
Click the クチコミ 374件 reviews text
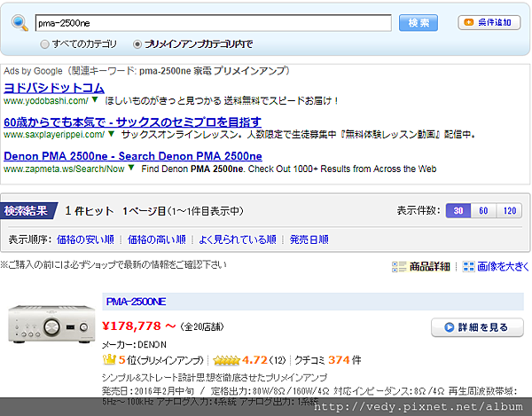tap(328, 359)
